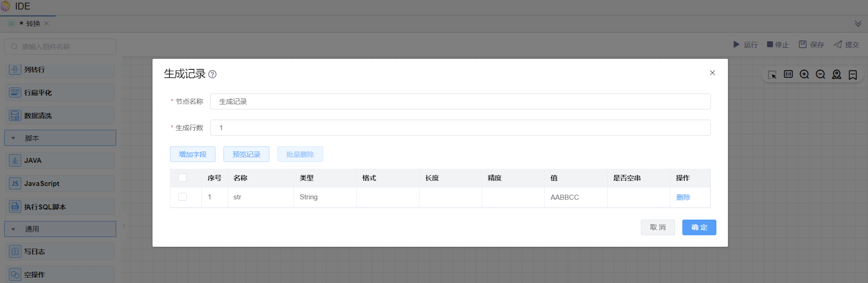Image resolution: width=868 pixels, height=283 pixels.
Task: Collapse the 通用 category section
Action: click(x=13, y=229)
